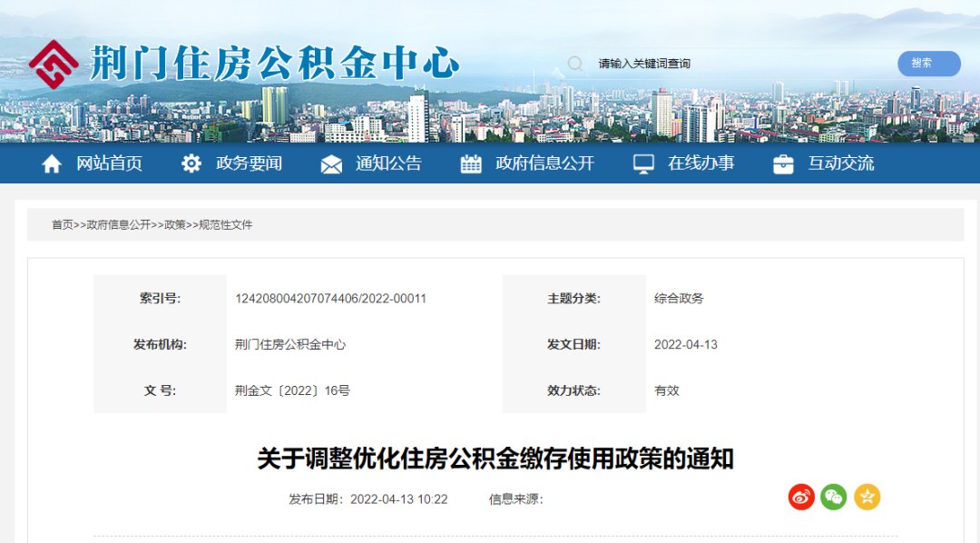Click the 荆门住房公积金中心 site title
Viewport: 980px width, 543px height.
(x=274, y=64)
